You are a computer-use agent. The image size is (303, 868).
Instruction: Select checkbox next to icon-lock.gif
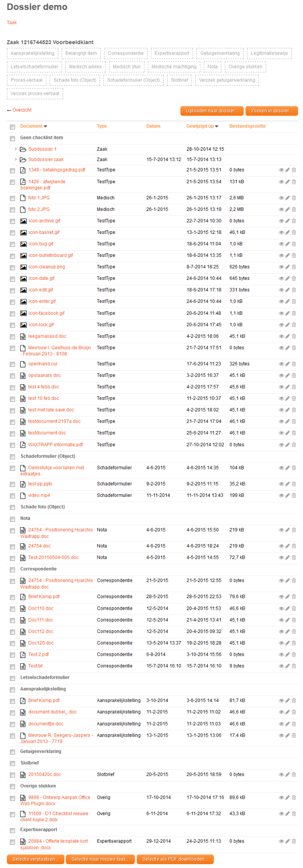click(x=13, y=325)
